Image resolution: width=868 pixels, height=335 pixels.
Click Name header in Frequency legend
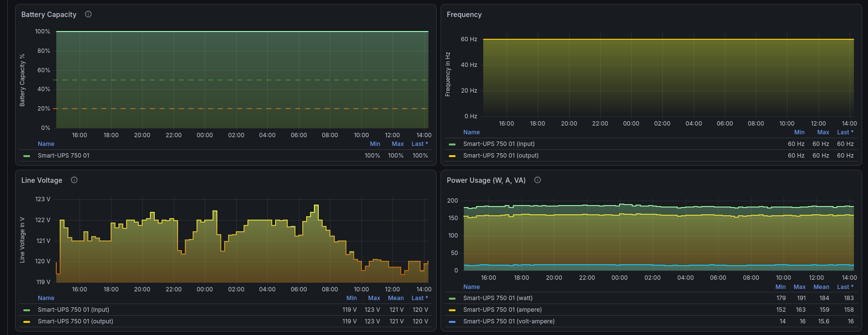pos(472,132)
